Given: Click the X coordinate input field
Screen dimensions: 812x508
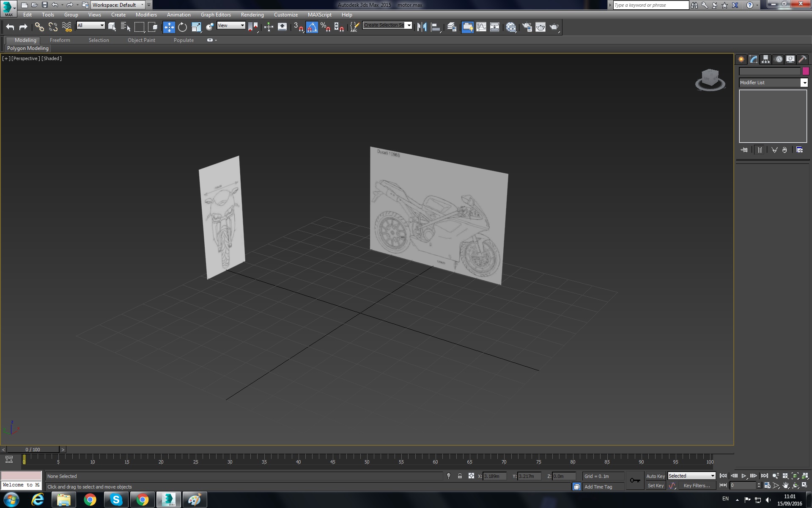Looking at the screenshot, I should coord(494,476).
